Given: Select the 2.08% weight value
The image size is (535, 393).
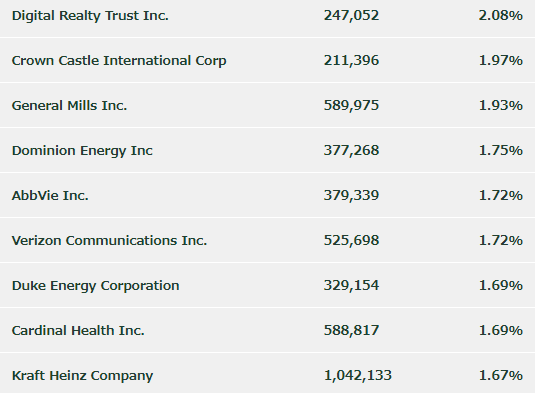Looking at the screenshot, I should click(501, 16).
